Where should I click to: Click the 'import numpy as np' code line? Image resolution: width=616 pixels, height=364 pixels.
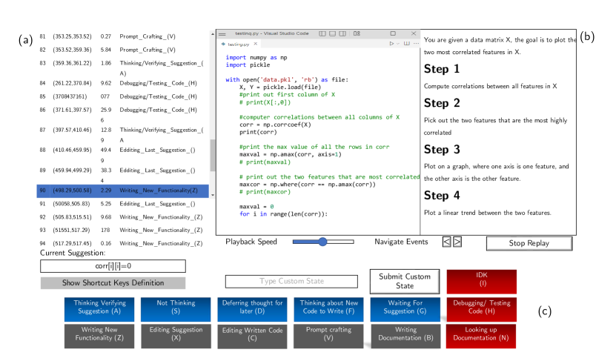point(256,57)
